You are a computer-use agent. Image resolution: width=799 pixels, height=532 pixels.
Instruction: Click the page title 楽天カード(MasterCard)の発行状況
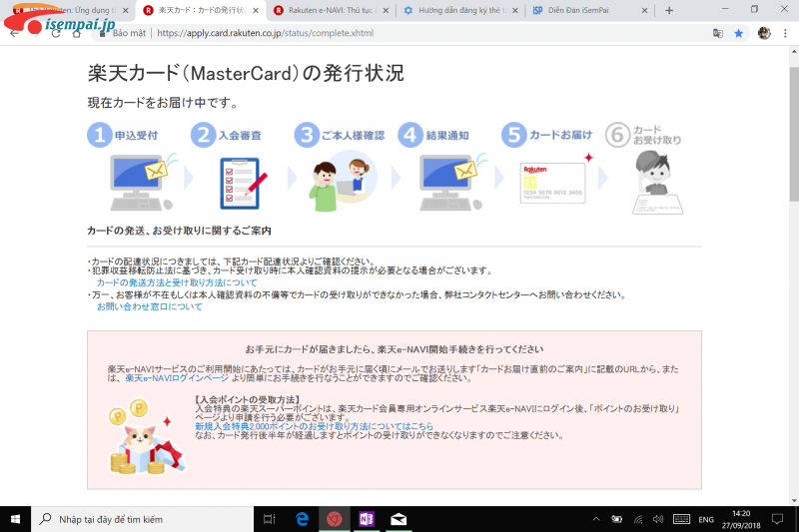(x=246, y=73)
